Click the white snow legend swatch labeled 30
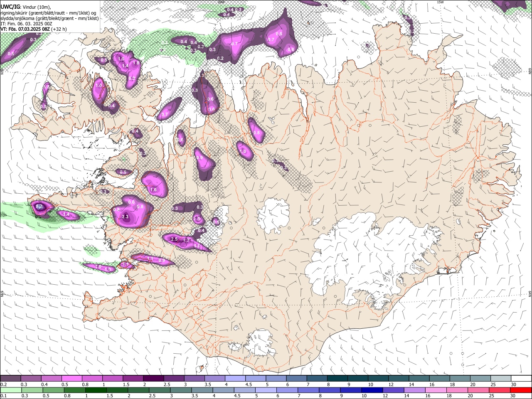This screenshot has width=532, height=399. (x=521, y=378)
